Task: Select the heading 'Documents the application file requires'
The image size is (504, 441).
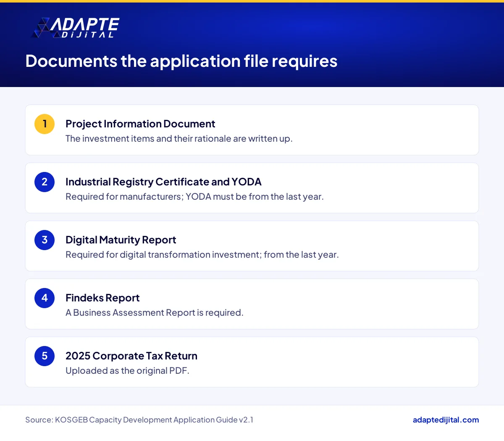Action: (181, 61)
